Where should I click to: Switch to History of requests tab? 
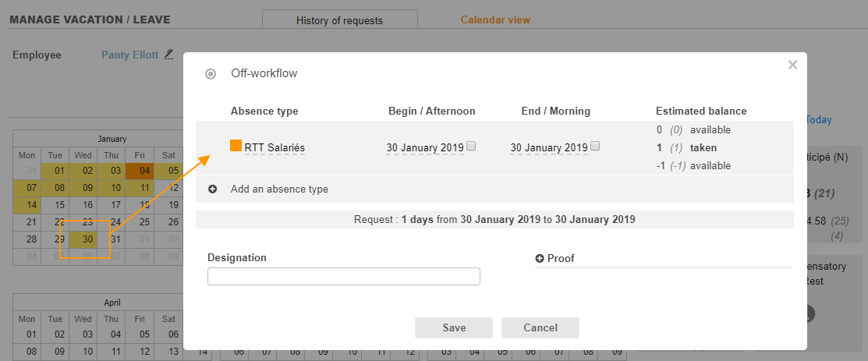pos(339,20)
